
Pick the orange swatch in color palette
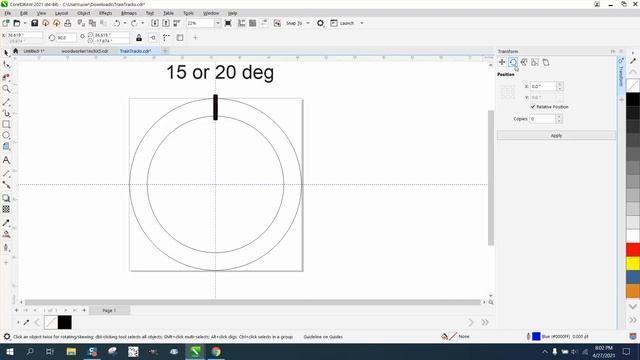633,291
